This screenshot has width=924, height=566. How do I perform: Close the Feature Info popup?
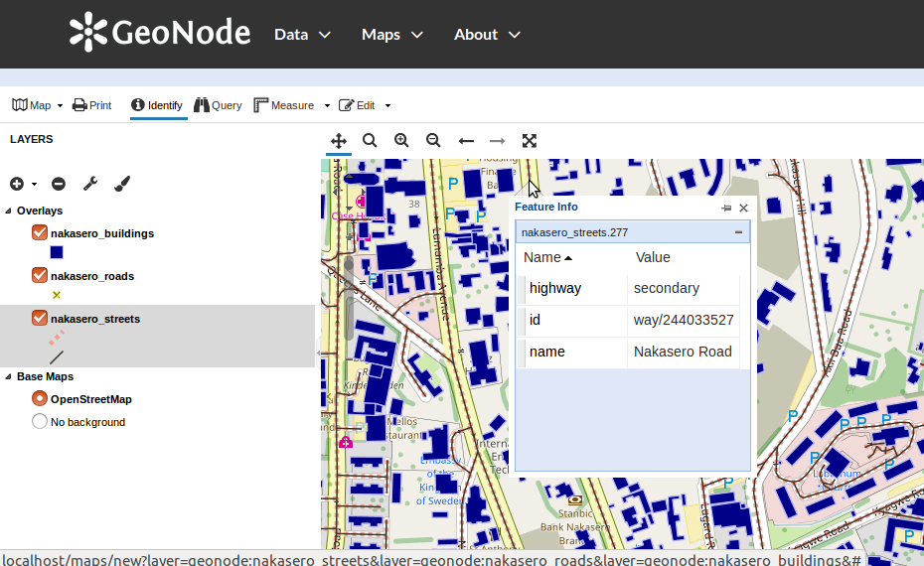pyautogui.click(x=744, y=208)
